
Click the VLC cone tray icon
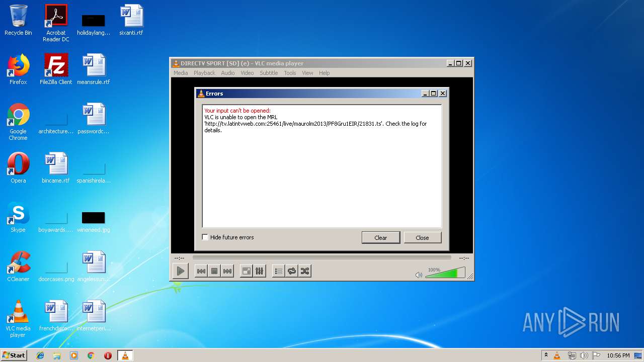(x=557, y=355)
